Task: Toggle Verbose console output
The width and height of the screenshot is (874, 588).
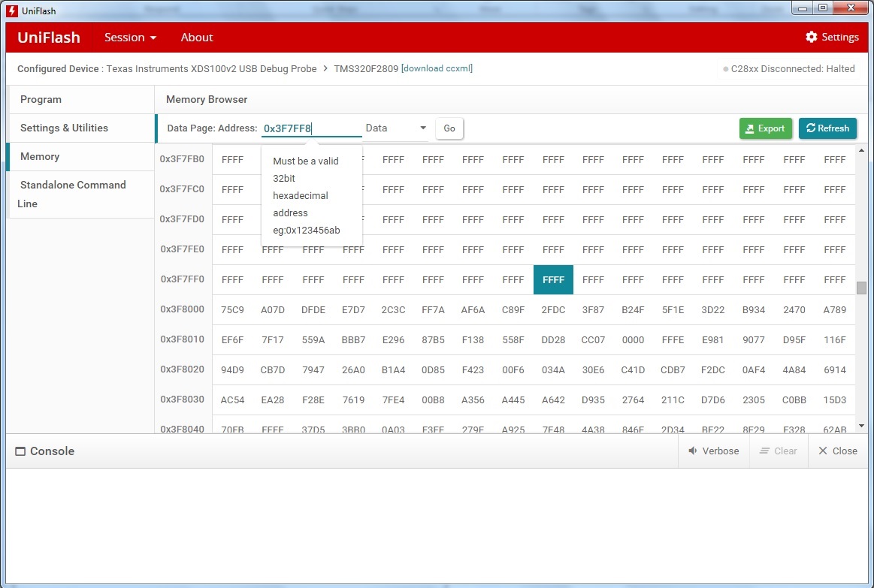Action: pyautogui.click(x=713, y=451)
